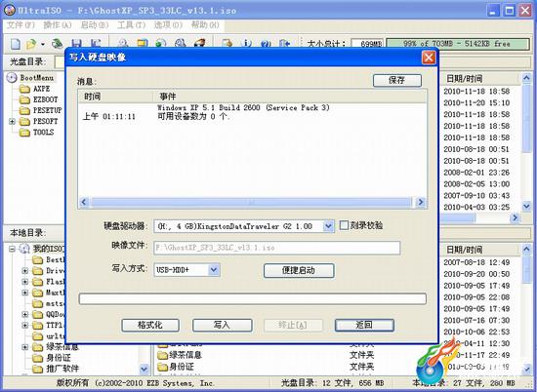Open the 文件(F) menu
This screenshot has width=537, height=392.
[x=21, y=25]
